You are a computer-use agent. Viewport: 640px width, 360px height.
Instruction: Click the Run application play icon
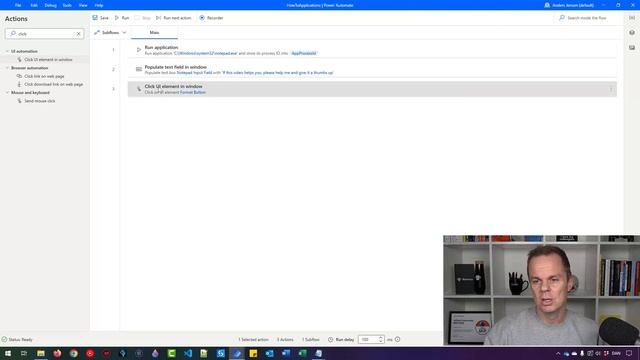pos(139,50)
